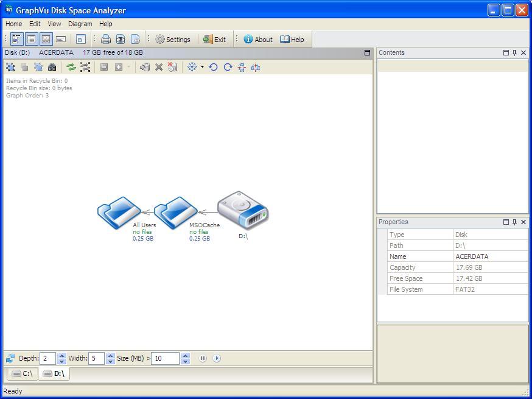This screenshot has height=399, width=532.
Task: Open print preview with the eye icon
Action: pyautogui.click(x=121, y=40)
